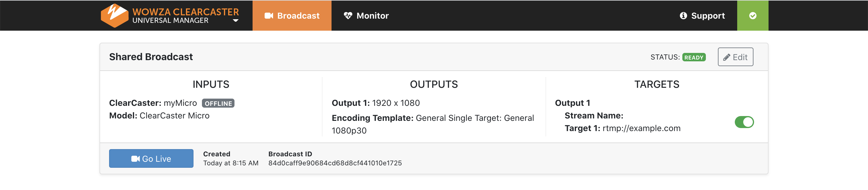Image resolution: width=868 pixels, height=190 pixels.
Task: Select the Broadcast ID value text
Action: [335, 163]
